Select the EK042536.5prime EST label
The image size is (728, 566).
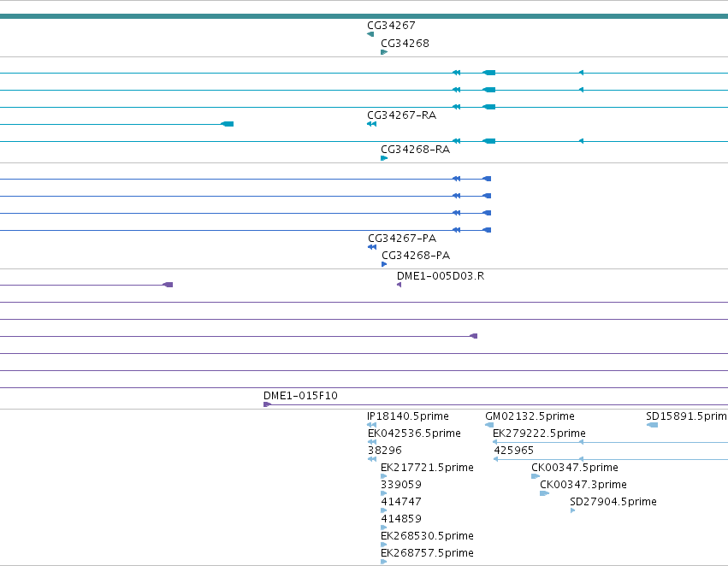(x=414, y=433)
